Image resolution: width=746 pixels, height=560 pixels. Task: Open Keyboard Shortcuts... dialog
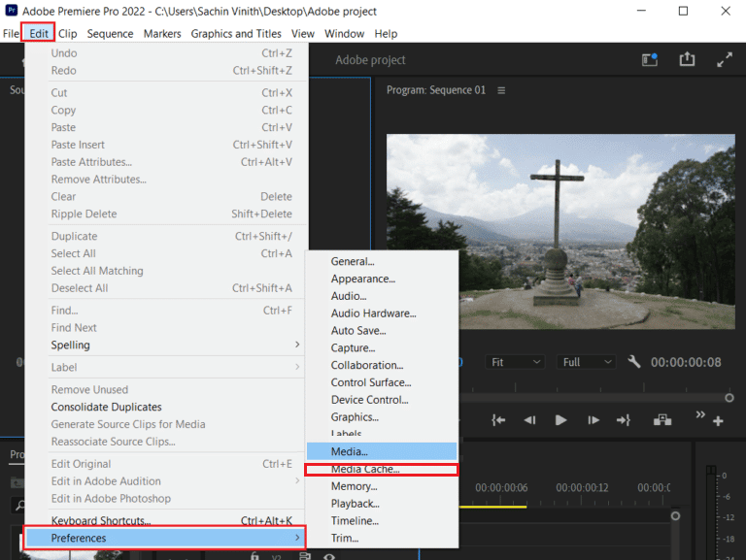(164, 521)
